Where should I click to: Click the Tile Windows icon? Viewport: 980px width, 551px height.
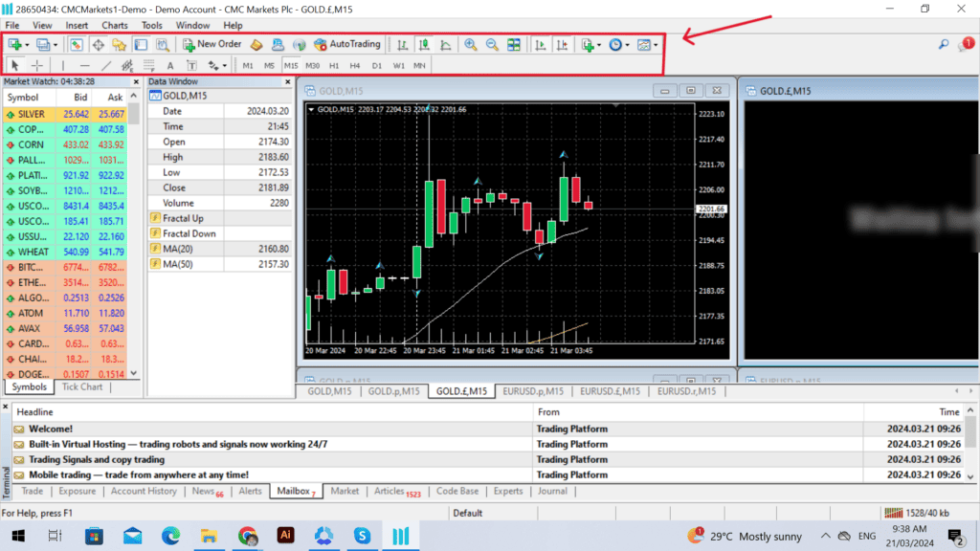(x=514, y=44)
